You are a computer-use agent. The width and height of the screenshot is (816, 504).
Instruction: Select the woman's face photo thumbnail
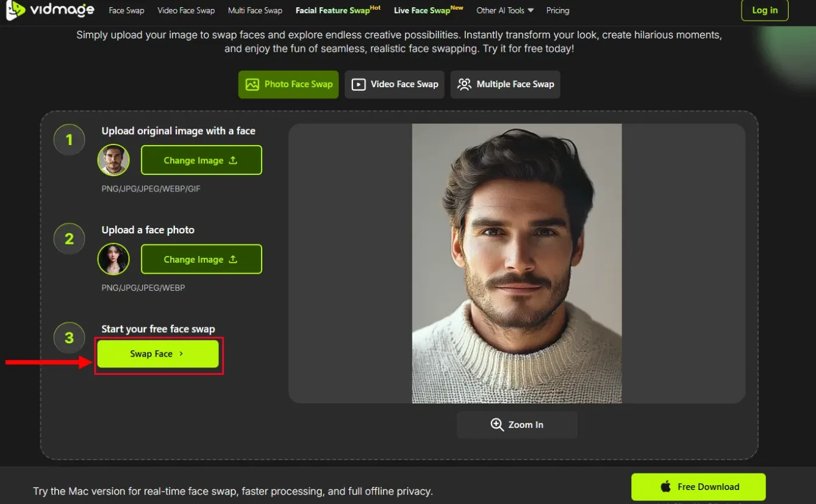tap(113, 259)
